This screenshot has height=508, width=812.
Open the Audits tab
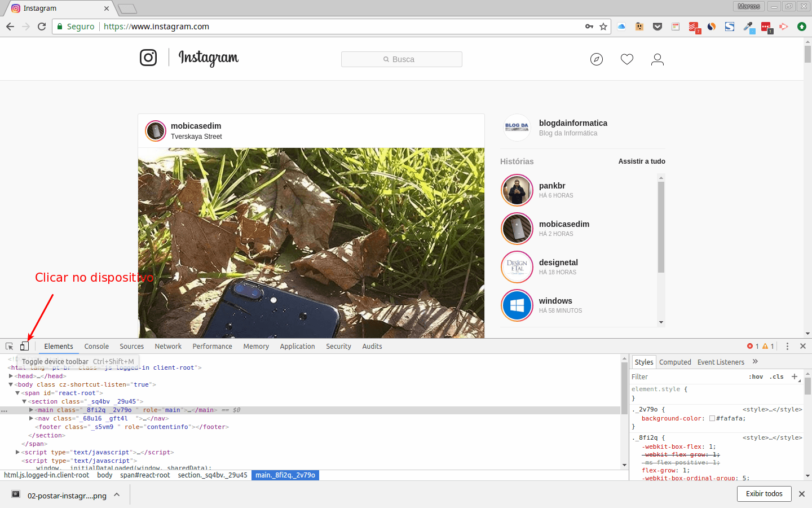click(x=372, y=346)
